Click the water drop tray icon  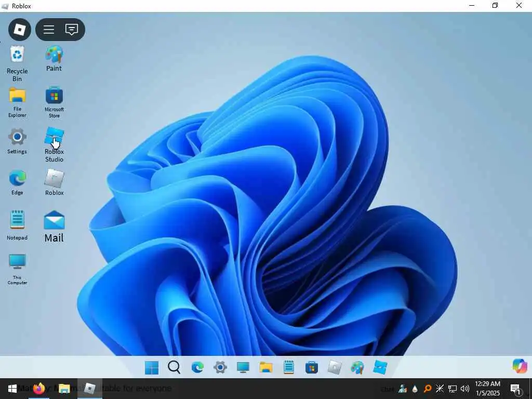[x=415, y=389]
